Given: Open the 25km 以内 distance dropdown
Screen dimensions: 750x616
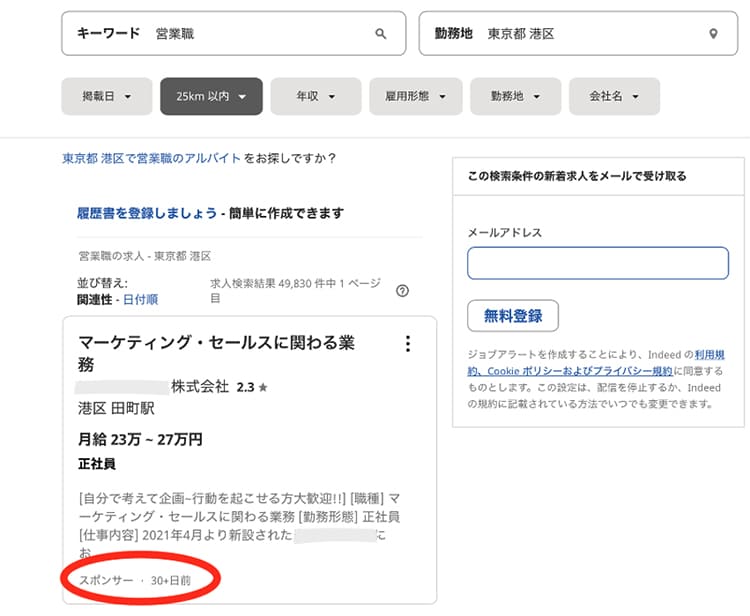Looking at the screenshot, I should coord(211,96).
